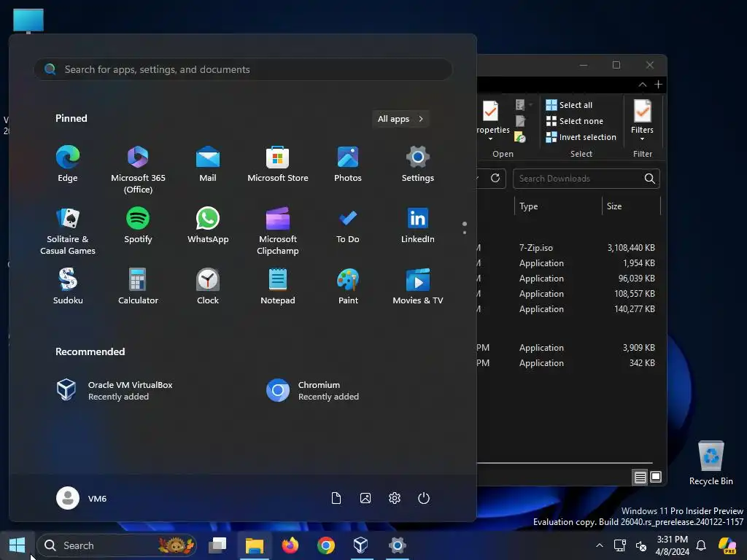
Task: Open the Edge pinned app
Action: coord(68,164)
